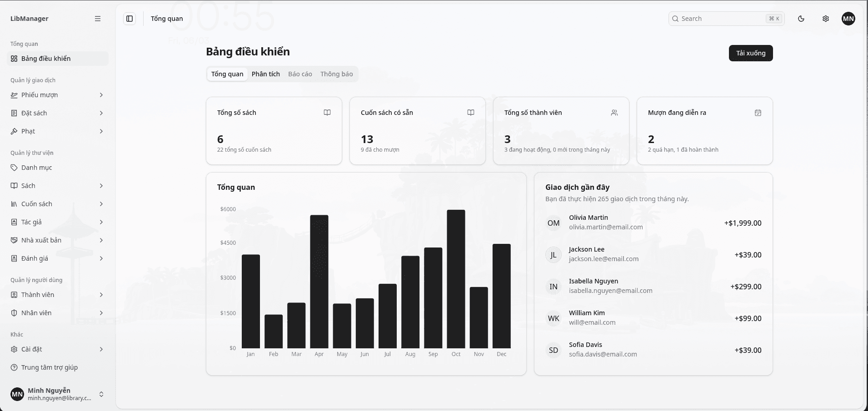
Task: Open Trung tâm trợ giúp link
Action: 58,367
